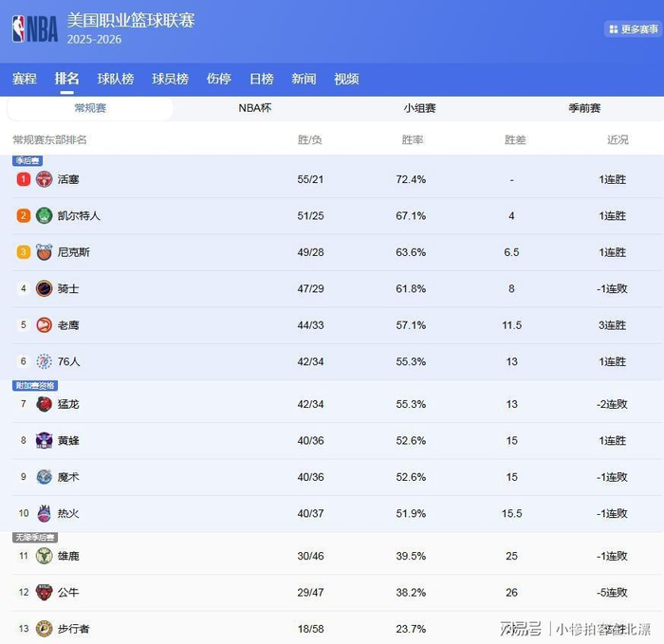Click the red rank 1 badge
664x644 pixels.
(x=24, y=179)
